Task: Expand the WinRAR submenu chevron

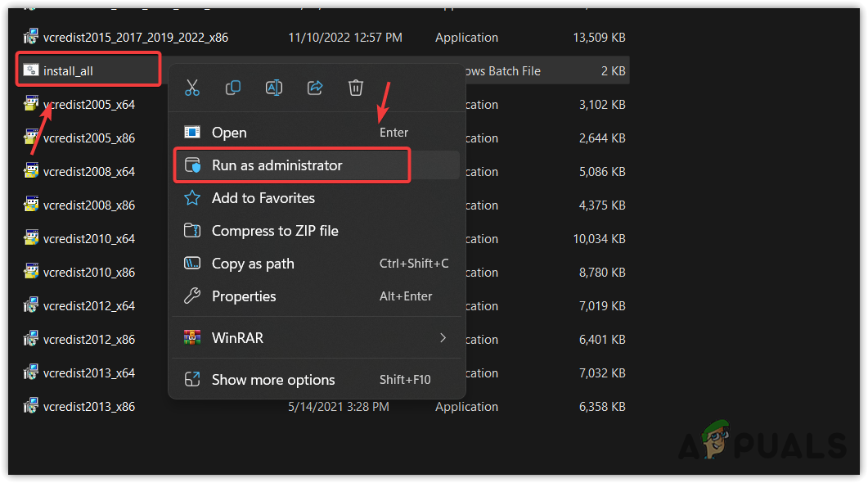Action: pos(443,337)
